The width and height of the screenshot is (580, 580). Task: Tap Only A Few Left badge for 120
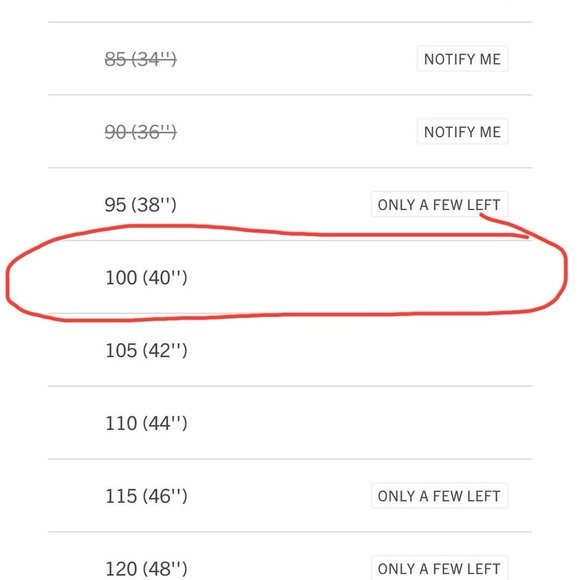[x=439, y=568]
